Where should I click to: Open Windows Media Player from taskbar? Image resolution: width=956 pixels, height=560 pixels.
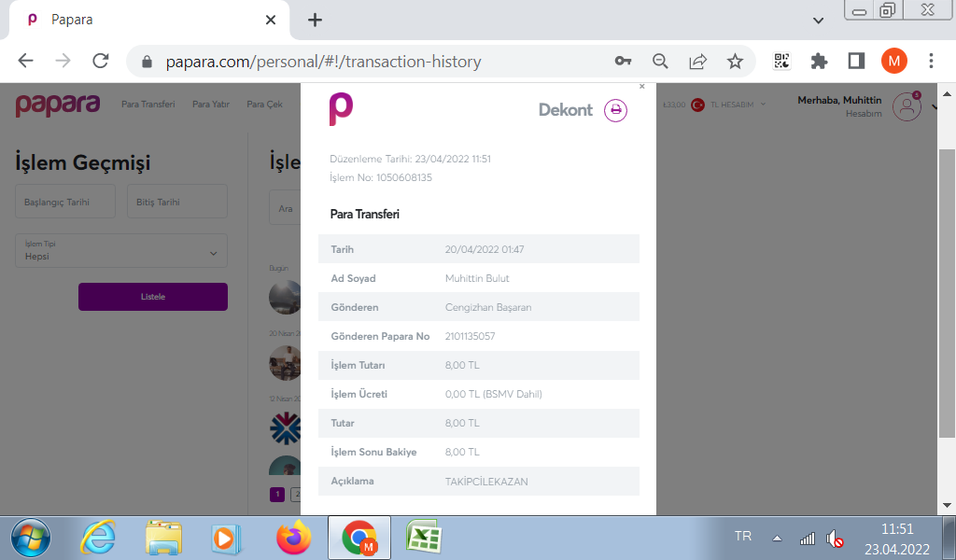[x=225, y=539]
